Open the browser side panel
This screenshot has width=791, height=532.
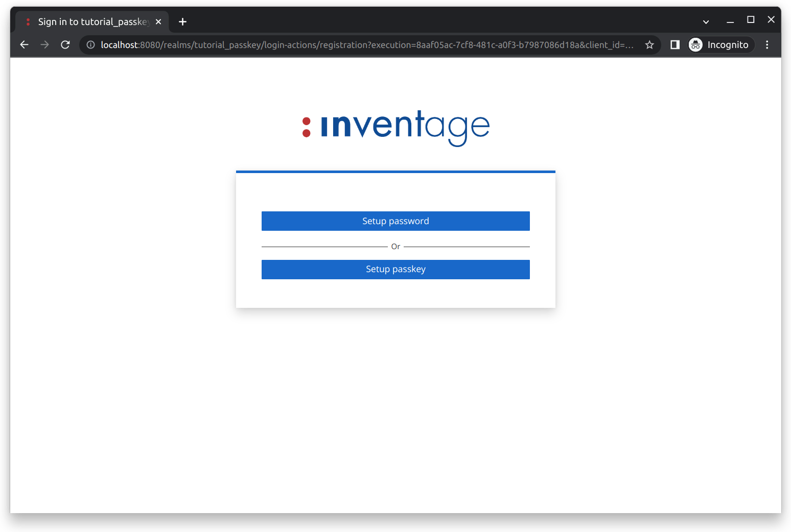[675, 45]
